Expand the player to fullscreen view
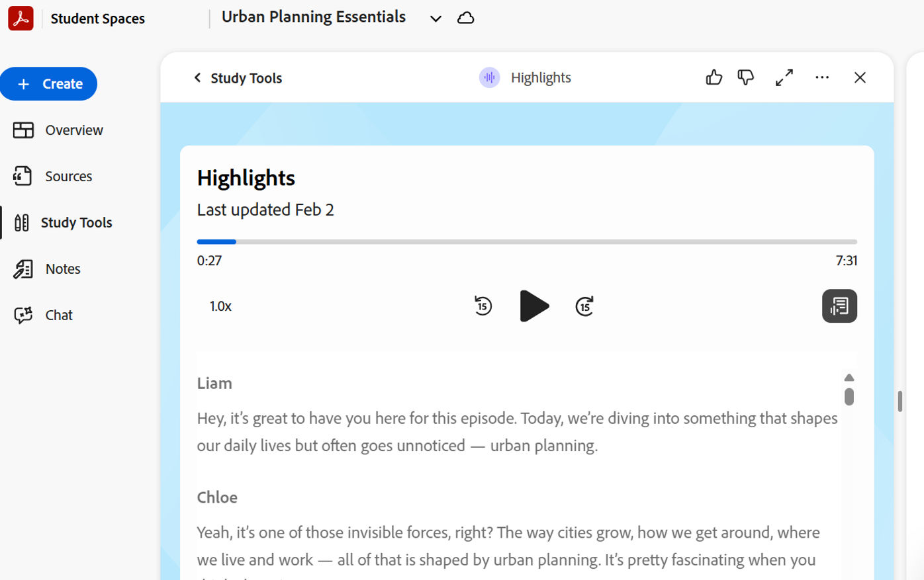The width and height of the screenshot is (924, 580). (784, 77)
